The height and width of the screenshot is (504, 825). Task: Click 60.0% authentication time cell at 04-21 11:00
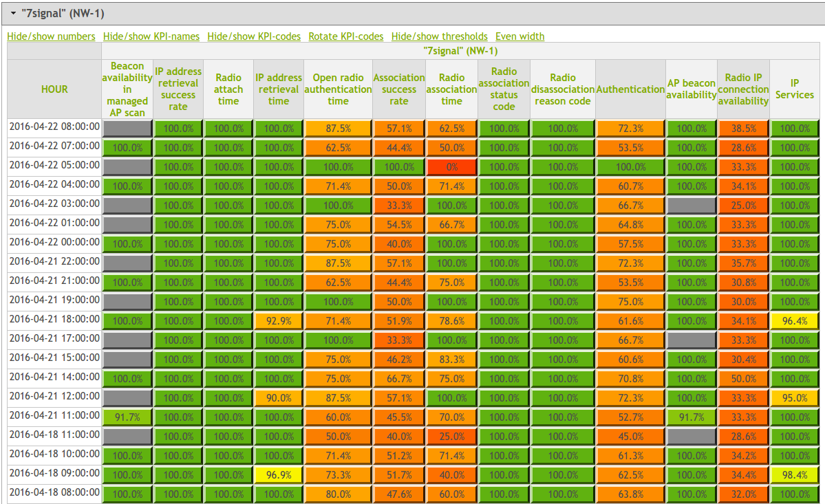[338, 417]
